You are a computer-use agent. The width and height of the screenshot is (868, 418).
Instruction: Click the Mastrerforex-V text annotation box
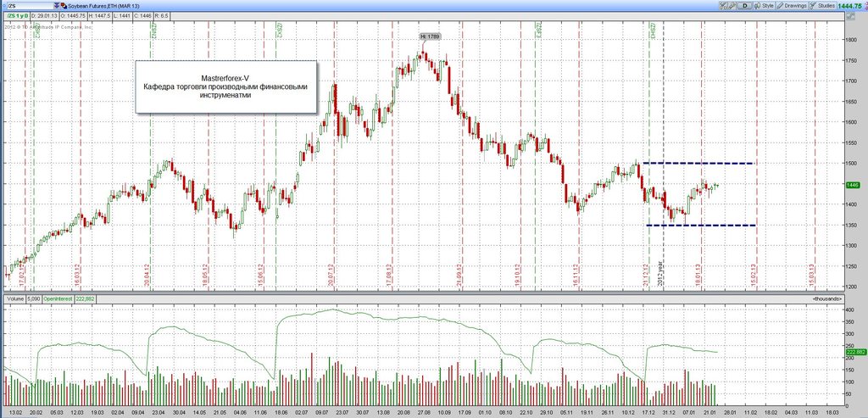[226, 86]
